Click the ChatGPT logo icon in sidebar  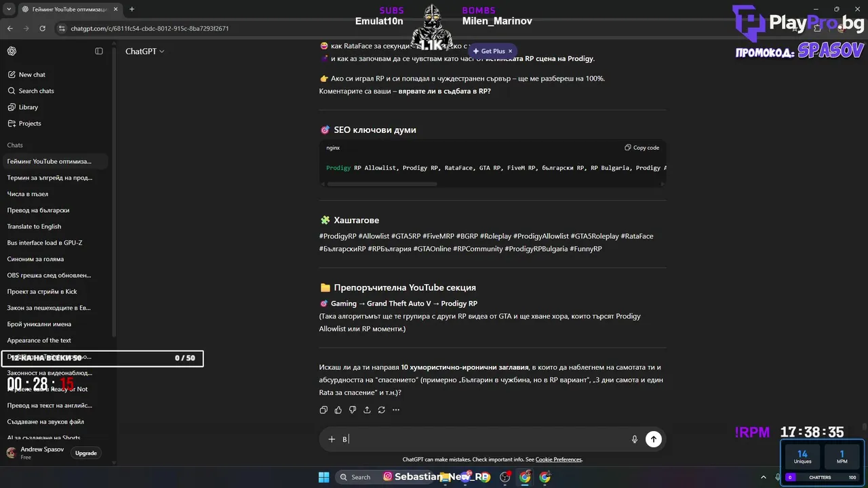(x=12, y=52)
